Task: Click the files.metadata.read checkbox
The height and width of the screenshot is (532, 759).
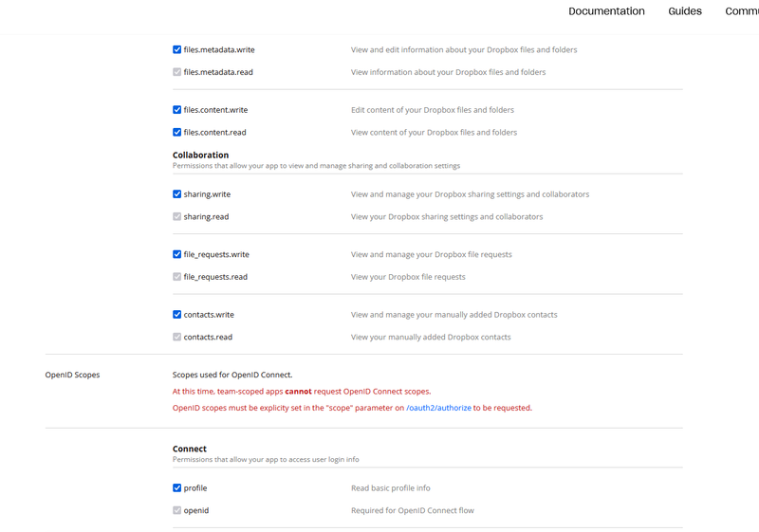Action: pyautogui.click(x=177, y=72)
